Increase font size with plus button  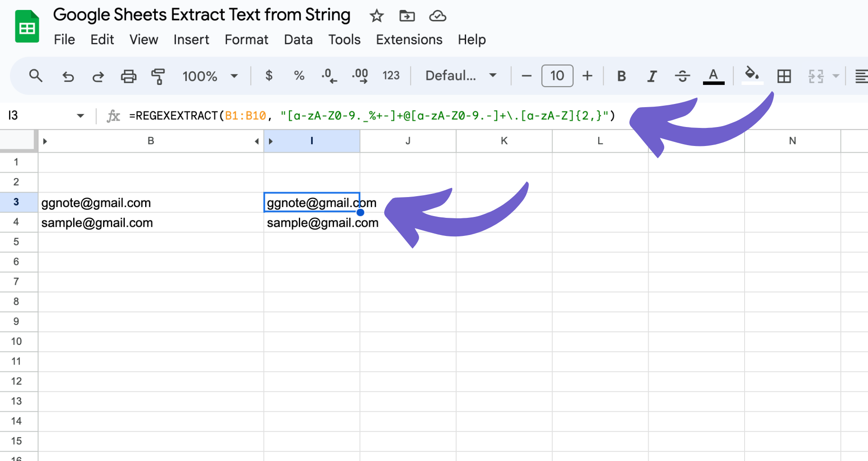587,76
